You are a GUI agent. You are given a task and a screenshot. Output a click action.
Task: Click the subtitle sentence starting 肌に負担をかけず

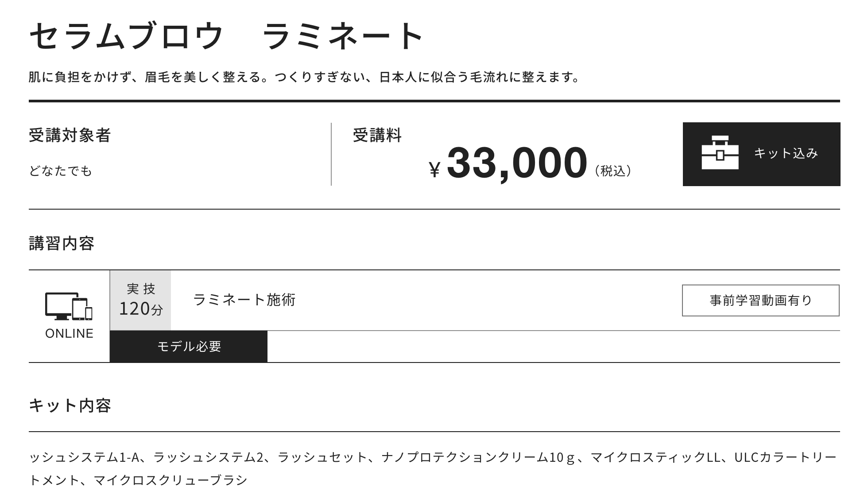coord(304,78)
